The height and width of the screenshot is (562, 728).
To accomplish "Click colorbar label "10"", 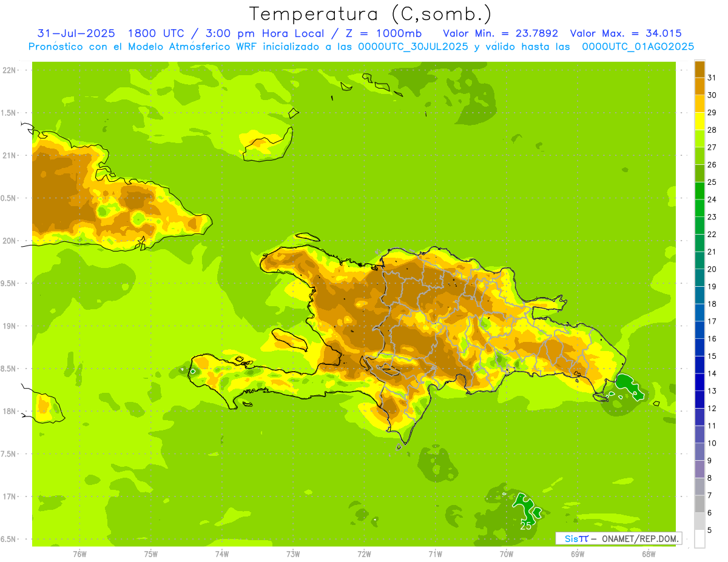I will pyautogui.click(x=712, y=443).
